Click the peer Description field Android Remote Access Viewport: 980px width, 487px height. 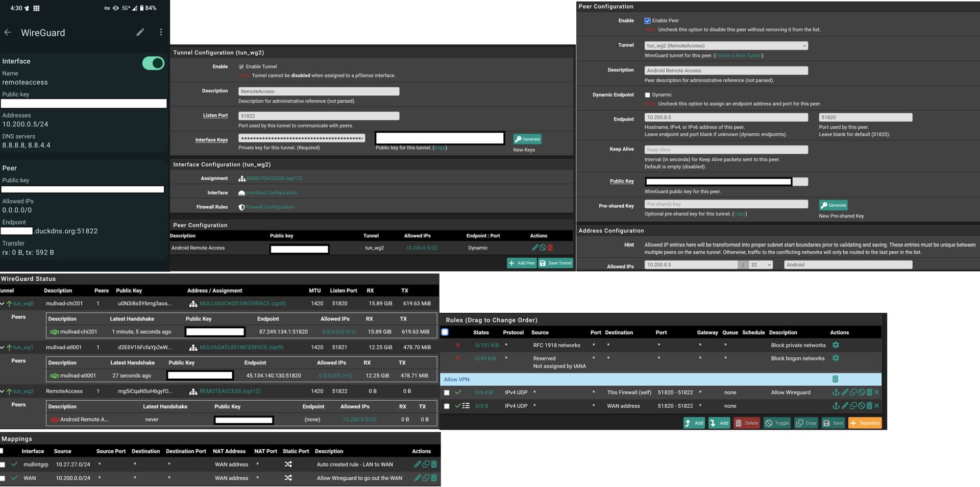tap(726, 70)
